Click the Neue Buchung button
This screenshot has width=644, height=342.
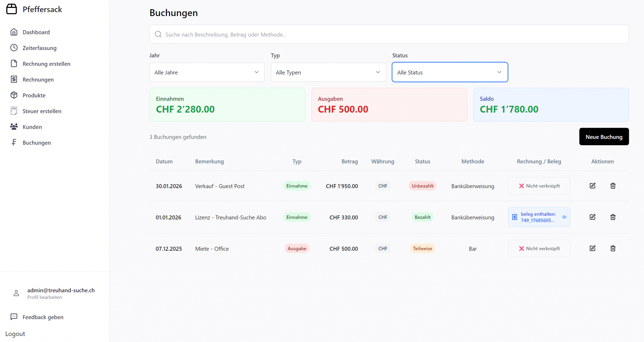tap(604, 137)
